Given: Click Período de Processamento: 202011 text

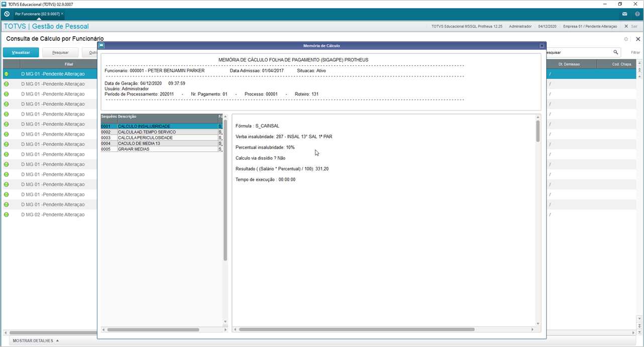Looking at the screenshot, I should point(139,94).
